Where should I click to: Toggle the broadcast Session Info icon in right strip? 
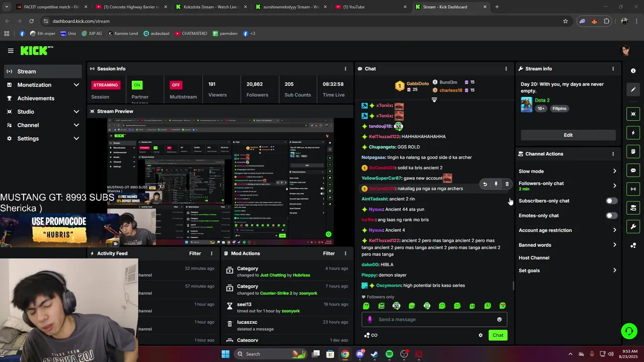click(633, 189)
